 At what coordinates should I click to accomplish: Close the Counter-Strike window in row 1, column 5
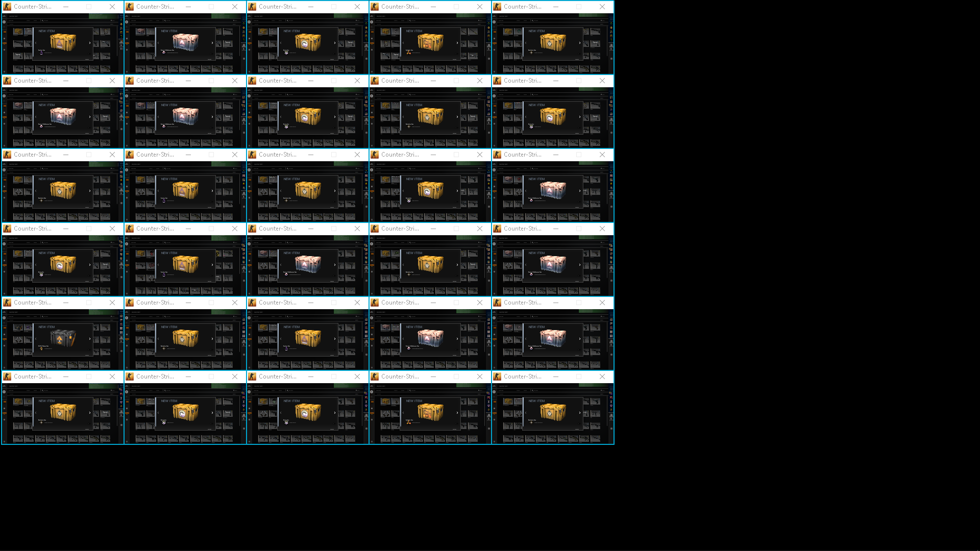coord(602,7)
